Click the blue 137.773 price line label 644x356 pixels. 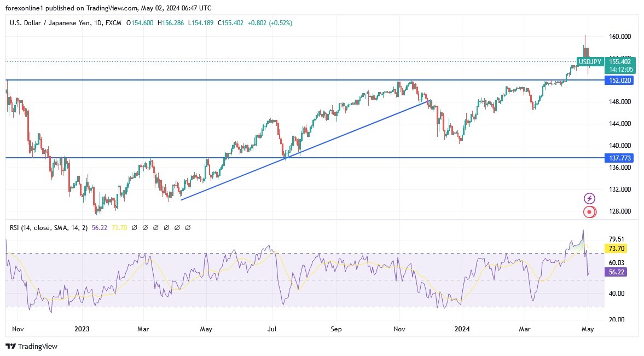[619, 158]
